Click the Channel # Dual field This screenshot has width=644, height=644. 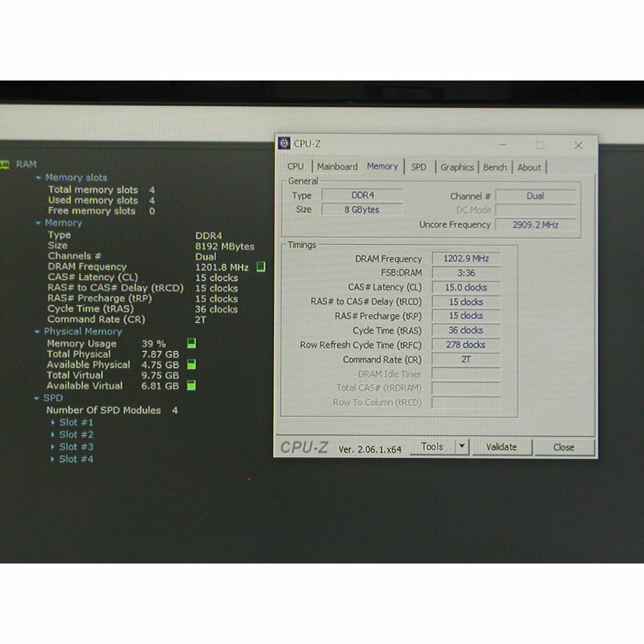[535, 196]
